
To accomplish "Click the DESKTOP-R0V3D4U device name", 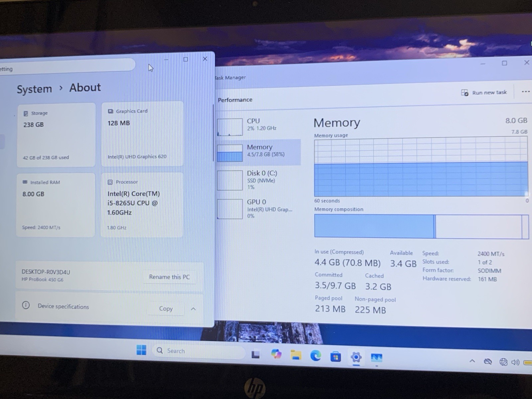I will coord(46,272).
